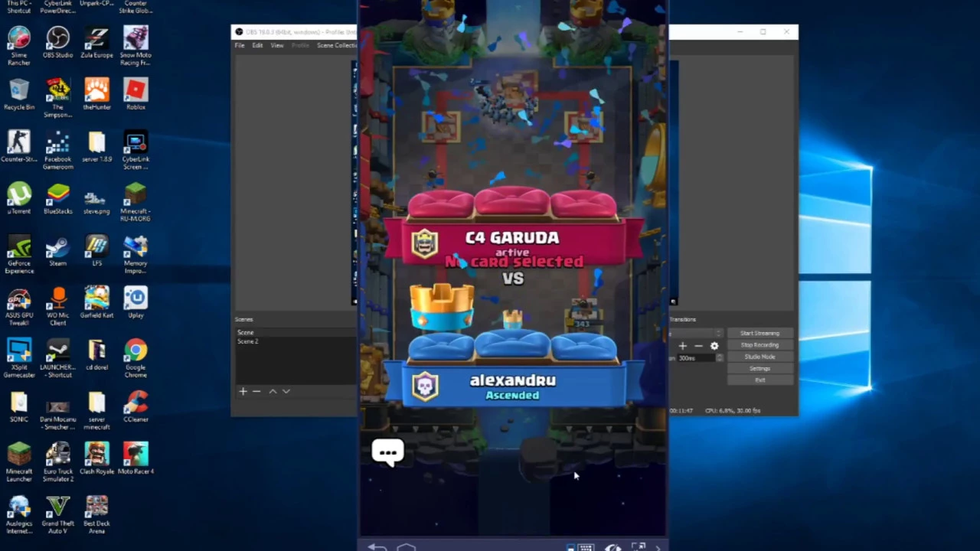Viewport: 980px width, 551px height.
Task: Enable Studio Mode in OBS
Action: click(759, 357)
